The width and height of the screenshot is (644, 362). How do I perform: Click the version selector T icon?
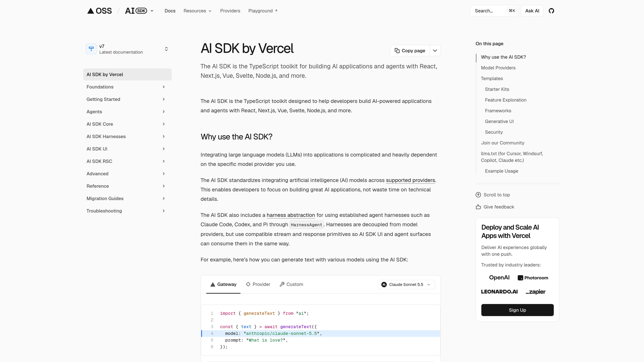point(91,49)
